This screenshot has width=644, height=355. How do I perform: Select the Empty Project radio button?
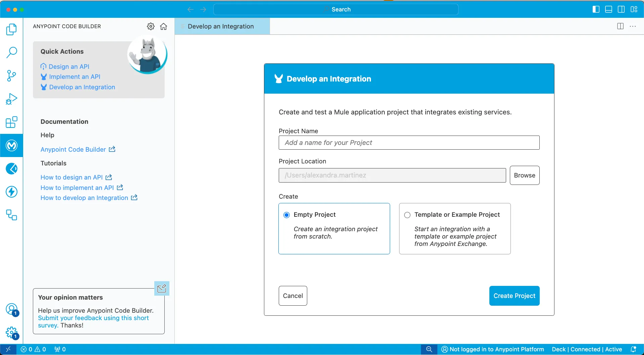click(286, 215)
